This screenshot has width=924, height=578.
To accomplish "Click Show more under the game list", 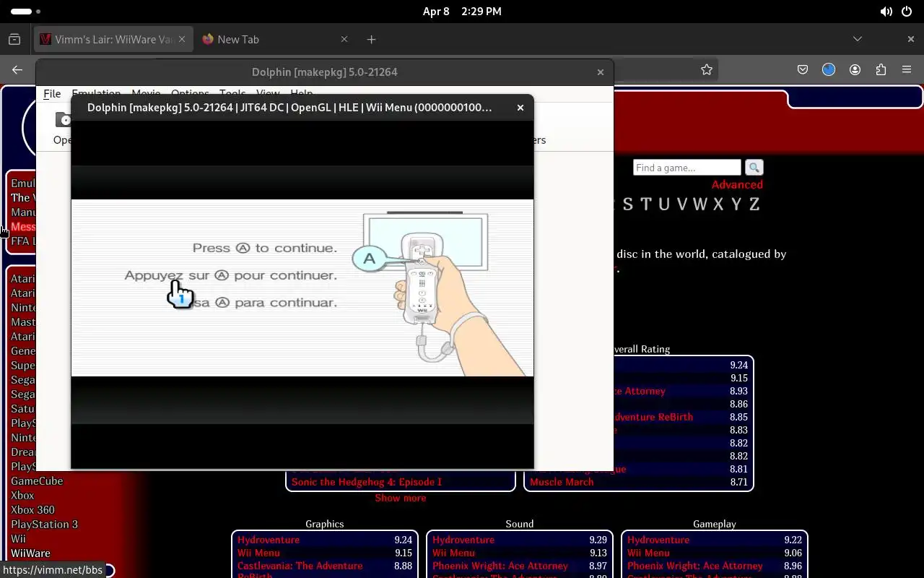I will (401, 498).
